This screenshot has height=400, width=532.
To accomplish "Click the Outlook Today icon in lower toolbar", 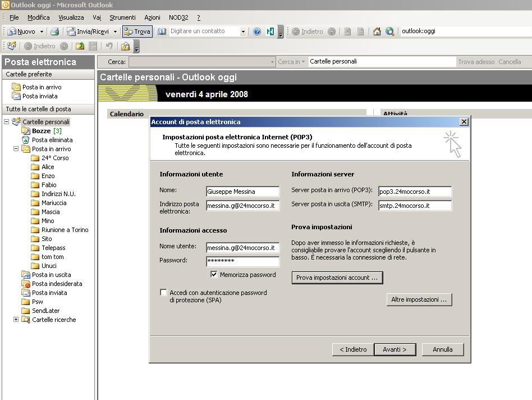I will [x=12, y=46].
